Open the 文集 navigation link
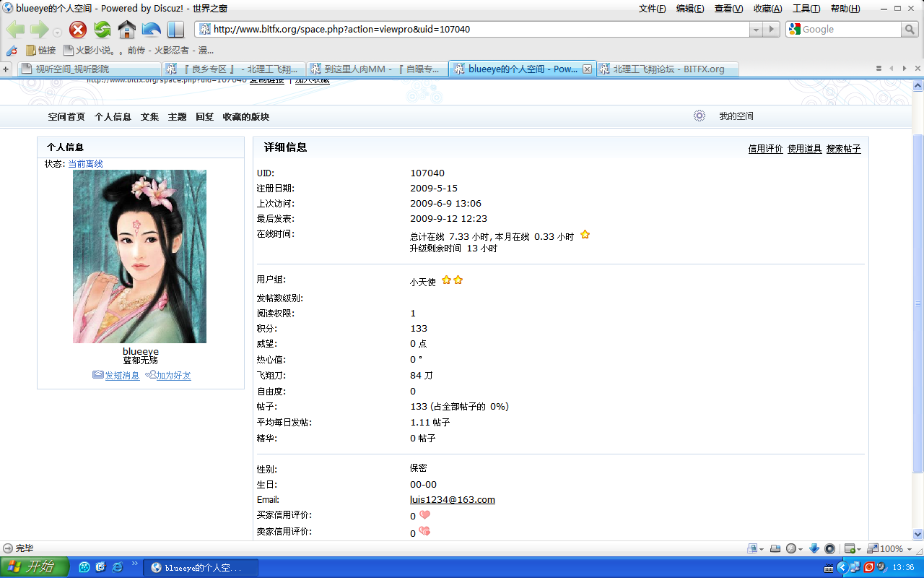This screenshot has height=578, width=924. pos(149,116)
